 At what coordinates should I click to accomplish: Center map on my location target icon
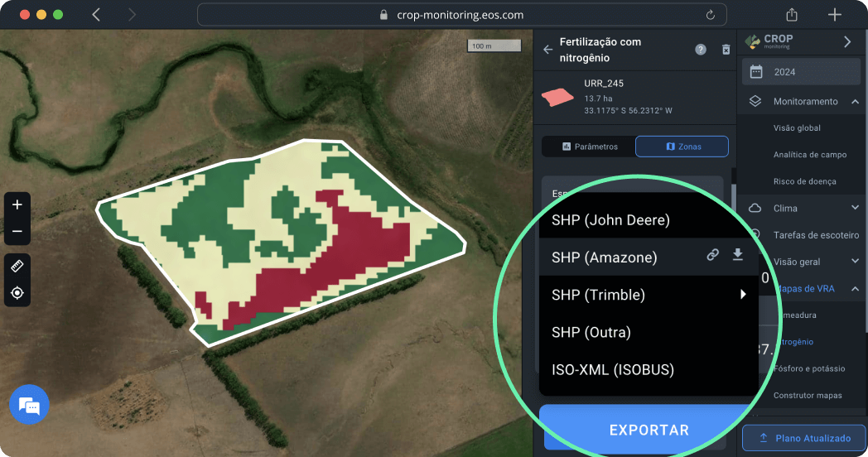coord(17,293)
